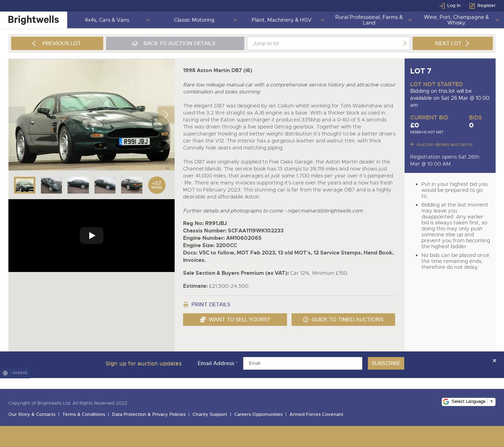Viewport: 504px width, 447px height.
Task: Play the lot video
Action: [92, 236]
